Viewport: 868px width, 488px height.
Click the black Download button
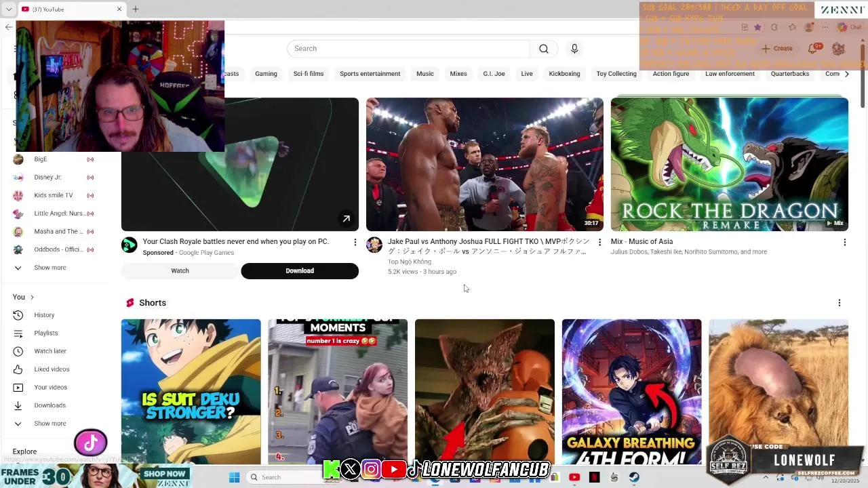coord(300,271)
